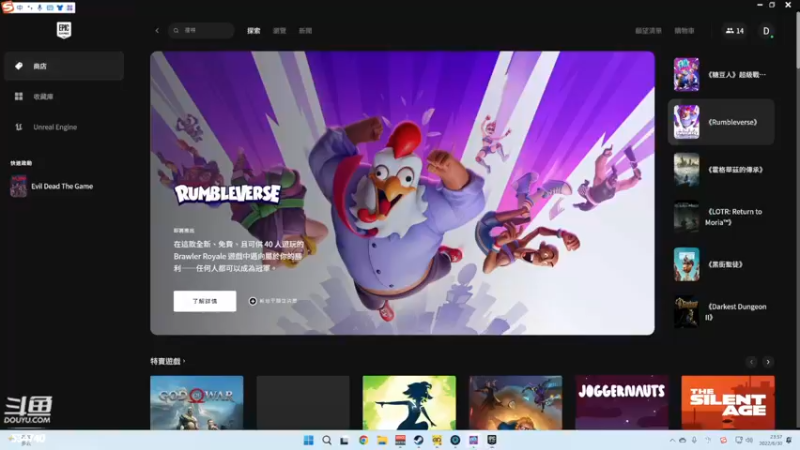The height and width of the screenshot is (450, 800).
Task: Open the friends list showing 14
Action: 735,31
